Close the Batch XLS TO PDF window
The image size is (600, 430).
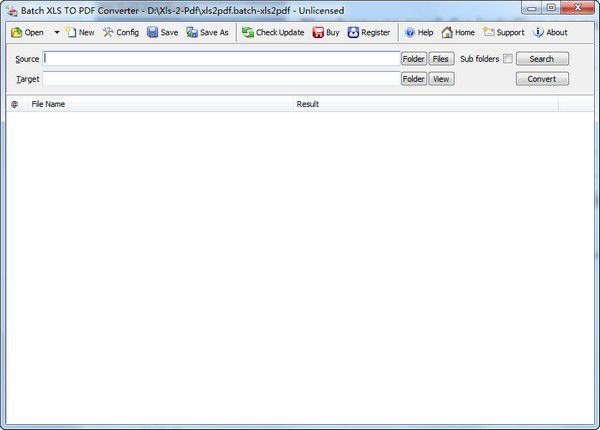(578, 7)
